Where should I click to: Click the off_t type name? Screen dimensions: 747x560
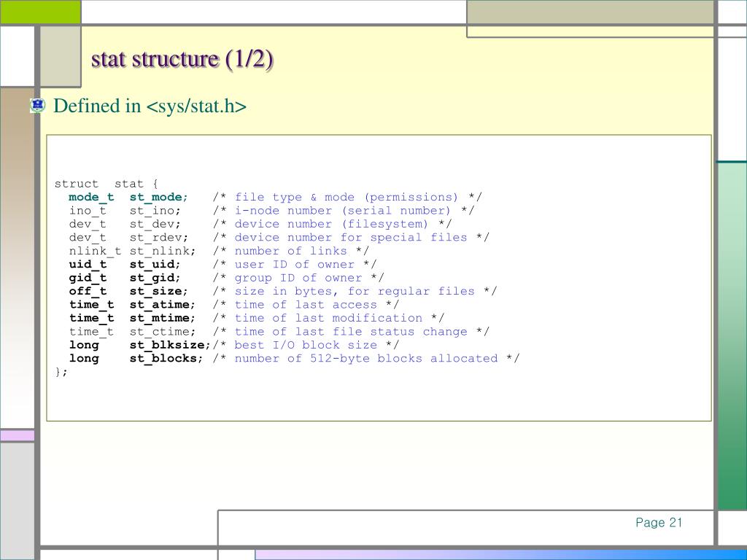click(88, 291)
